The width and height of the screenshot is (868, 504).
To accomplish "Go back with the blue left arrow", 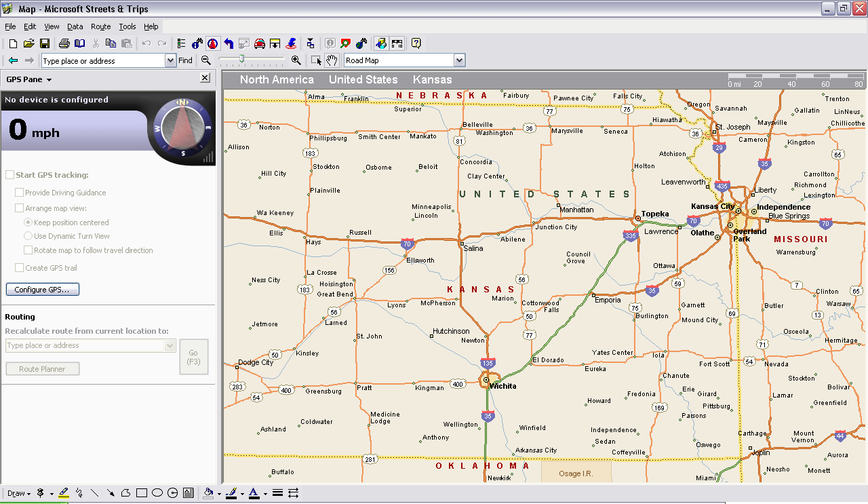I will 13,60.
